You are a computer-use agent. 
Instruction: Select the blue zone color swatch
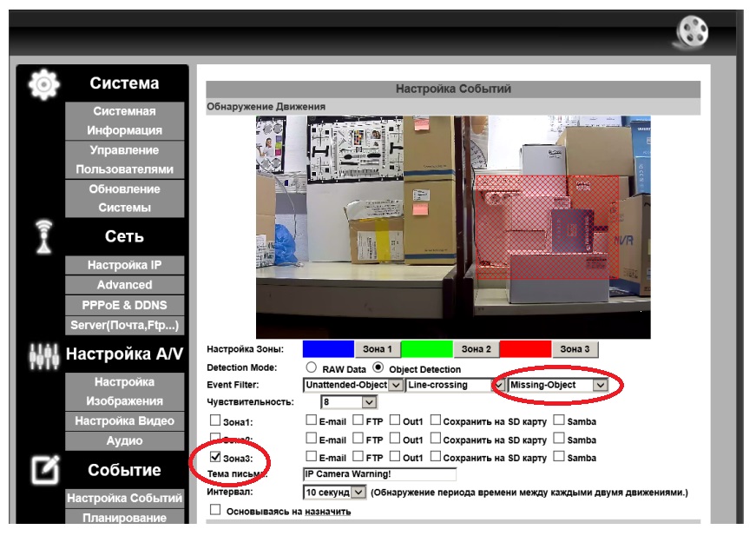pos(328,349)
